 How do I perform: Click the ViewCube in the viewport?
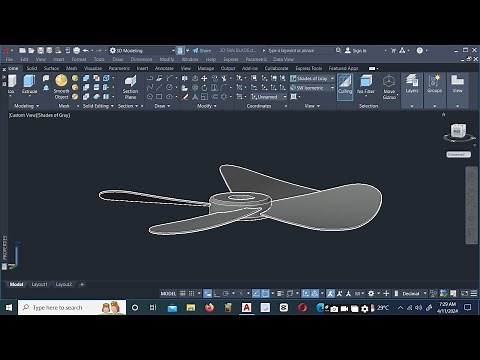(x=458, y=131)
